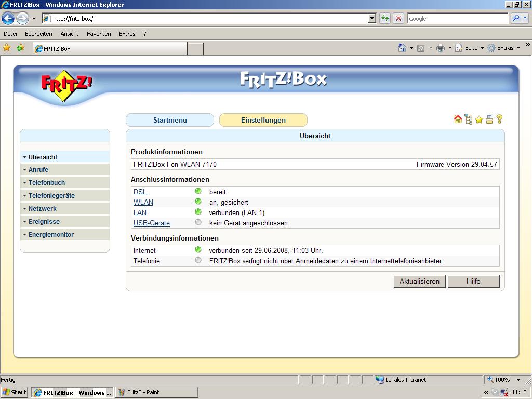Expand the Anrufe sidebar section
532x399 pixels.
pyautogui.click(x=38, y=170)
